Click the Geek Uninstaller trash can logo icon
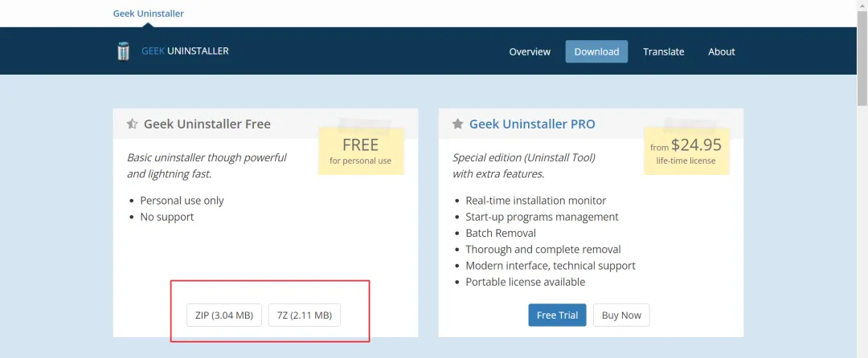 pos(123,51)
